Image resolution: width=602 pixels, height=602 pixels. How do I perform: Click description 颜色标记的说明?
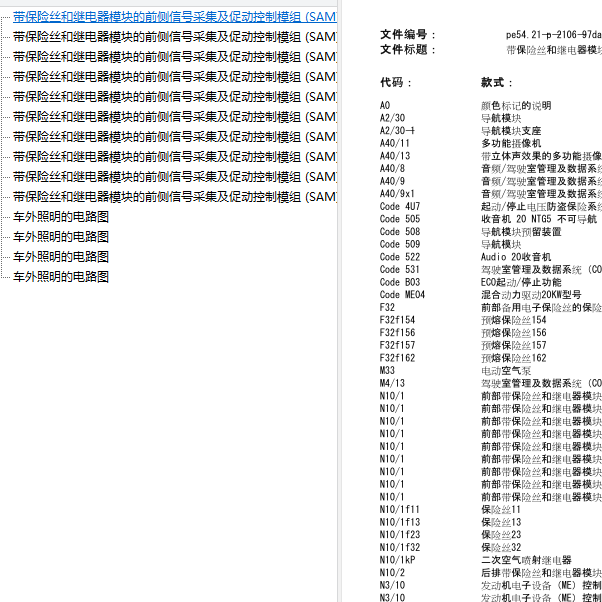pyautogui.click(x=516, y=106)
